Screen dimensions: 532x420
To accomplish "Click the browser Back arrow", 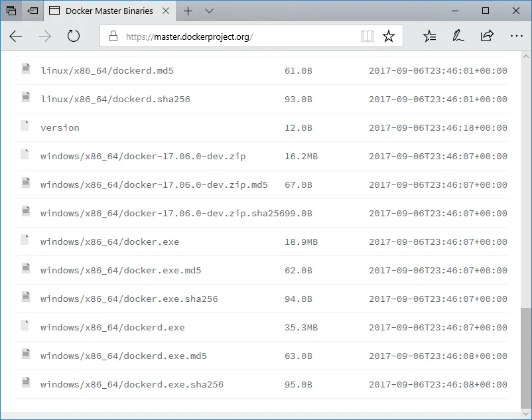I will click(x=16, y=36).
